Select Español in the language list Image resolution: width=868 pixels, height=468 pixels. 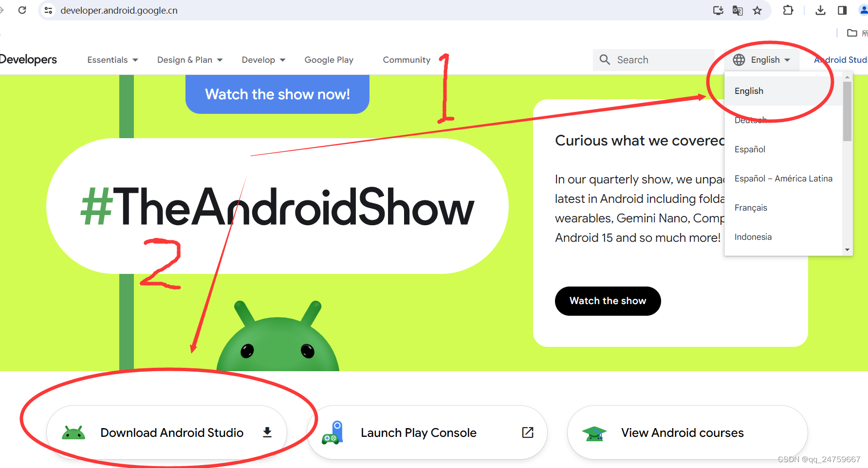(x=783, y=149)
